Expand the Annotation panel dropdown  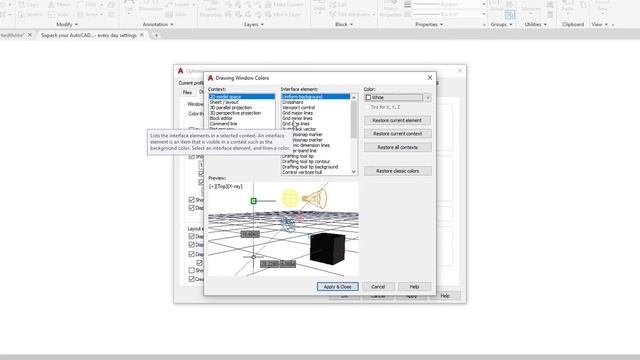pos(158,24)
